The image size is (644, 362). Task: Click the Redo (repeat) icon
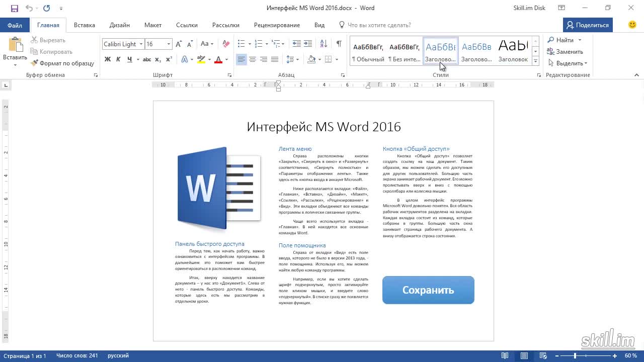47,8
